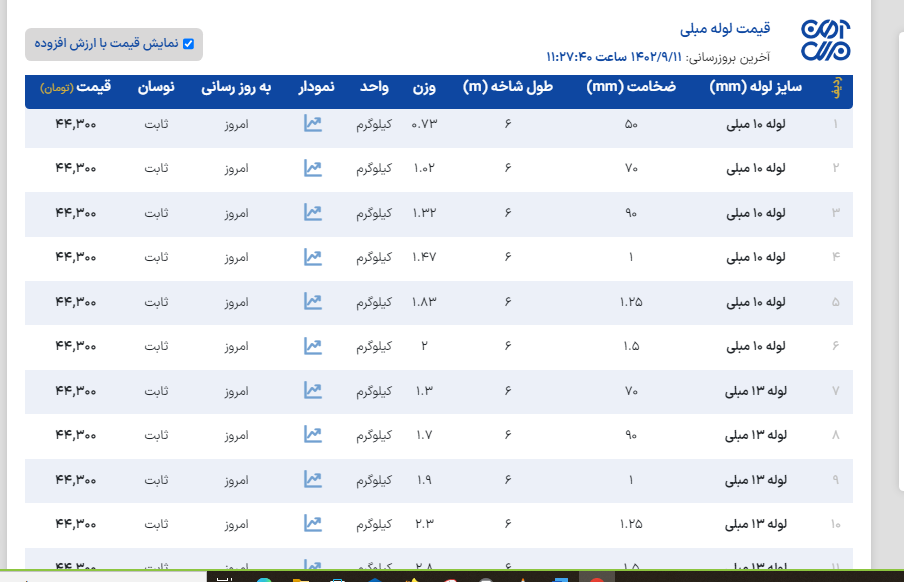Open the price chart for row 1 (weight 0.73)
Image resolution: width=904 pixels, height=582 pixels.
point(313,124)
